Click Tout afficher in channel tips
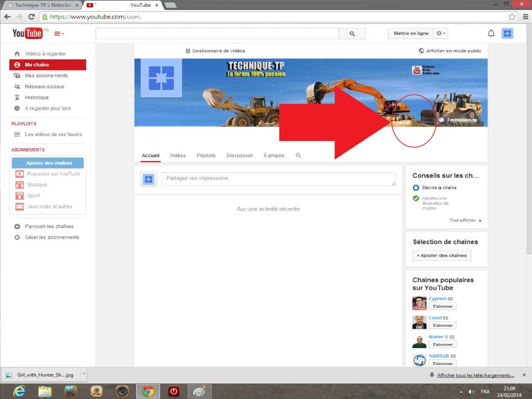This screenshot has width=532, height=399. pyautogui.click(x=465, y=220)
